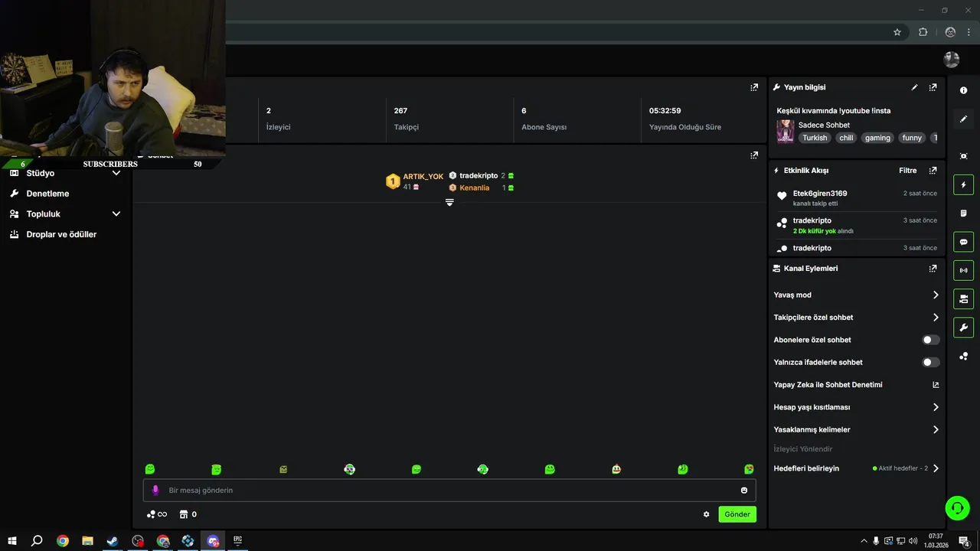Toggle the chat bubble icon in right sidebar
This screenshot has height=551, width=980.
click(x=963, y=242)
